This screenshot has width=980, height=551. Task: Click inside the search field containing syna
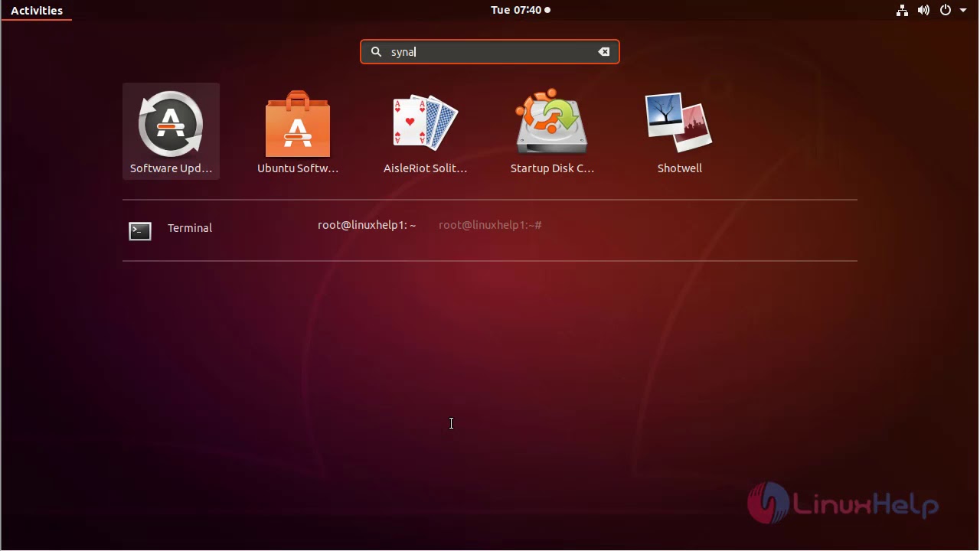490,52
